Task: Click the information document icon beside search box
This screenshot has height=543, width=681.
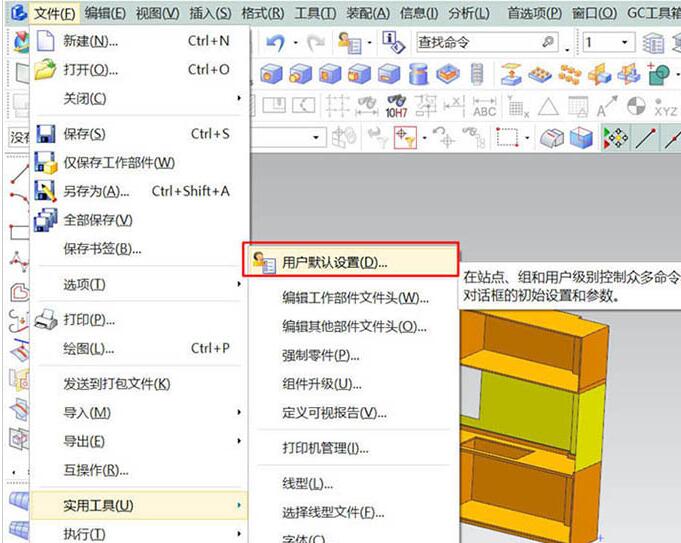Action: (392, 42)
